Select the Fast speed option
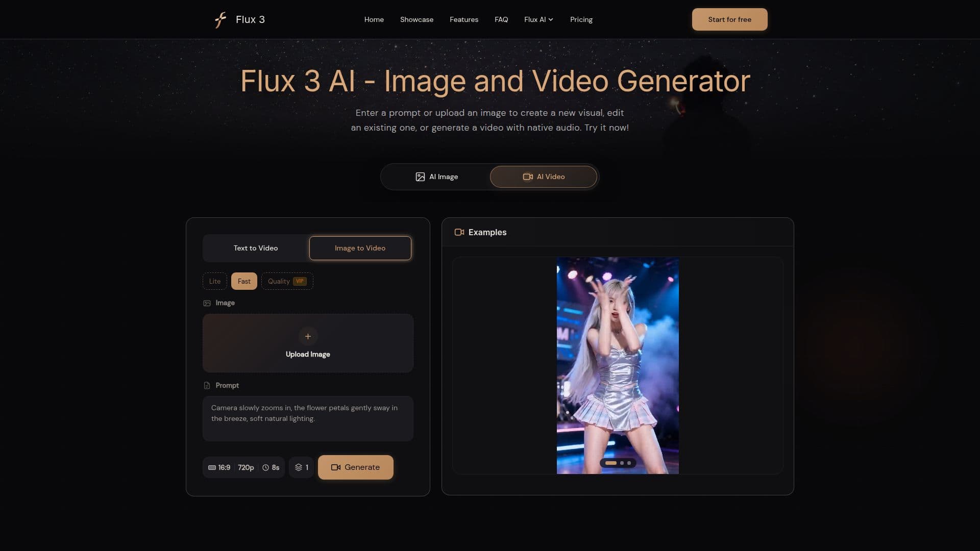 [x=244, y=281]
